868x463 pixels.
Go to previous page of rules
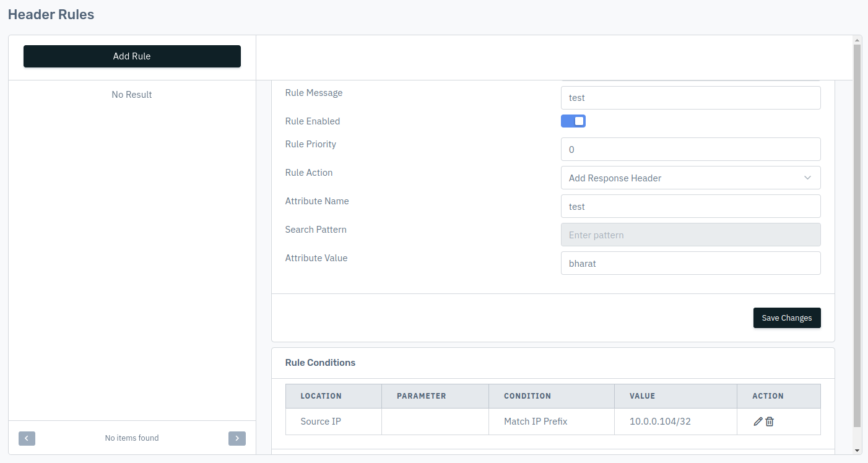pyautogui.click(x=27, y=438)
